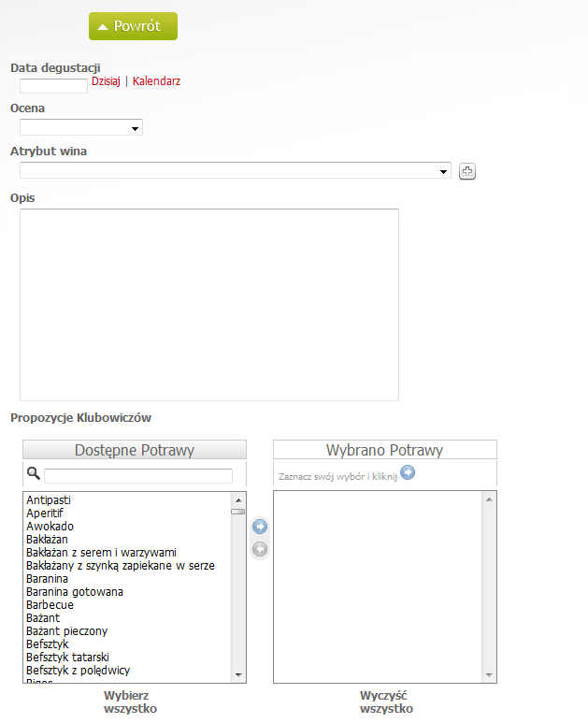Click the Dzisiaj link
Screen dimensions: 588x723
(106, 81)
